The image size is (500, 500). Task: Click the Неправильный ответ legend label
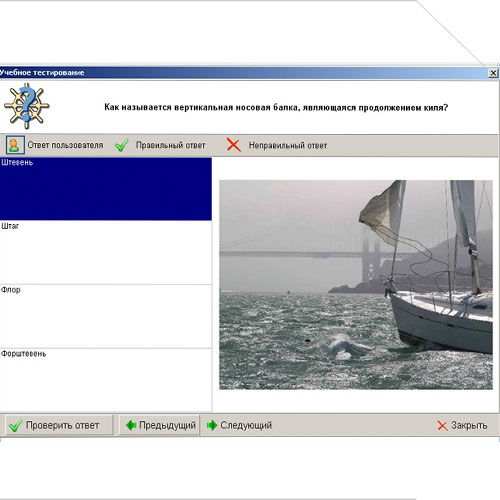pyautogui.click(x=288, y=145)
